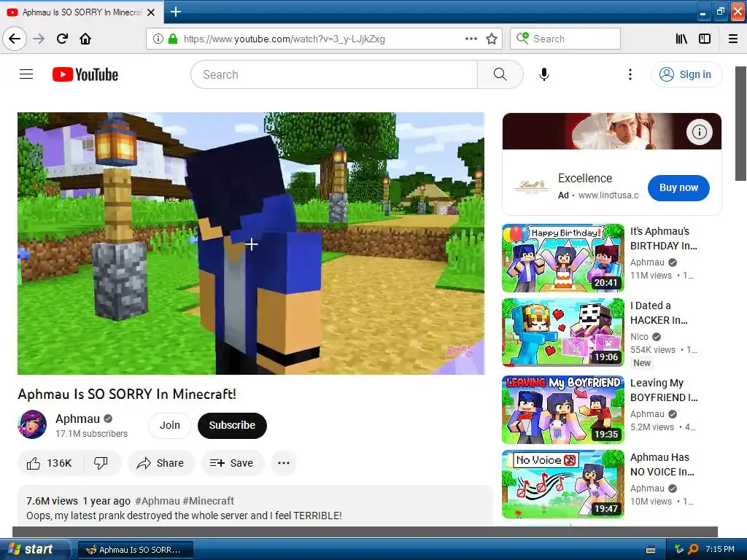Bookmark this page with star icon
This screenshot has width=747, height=560.
pos(492,39)
